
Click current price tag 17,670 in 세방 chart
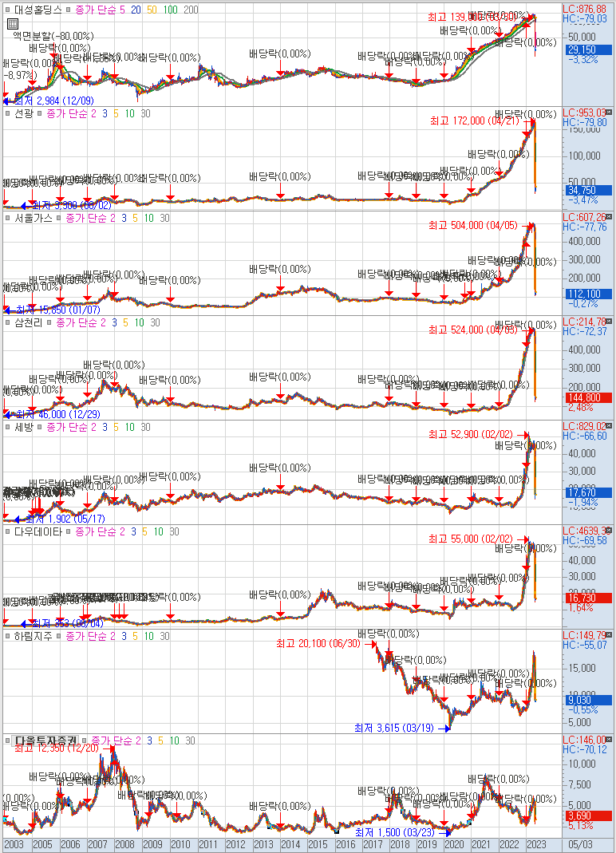590,492
